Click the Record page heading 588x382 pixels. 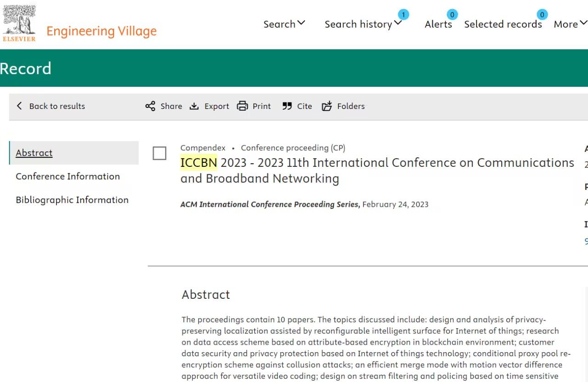point(26,68)
